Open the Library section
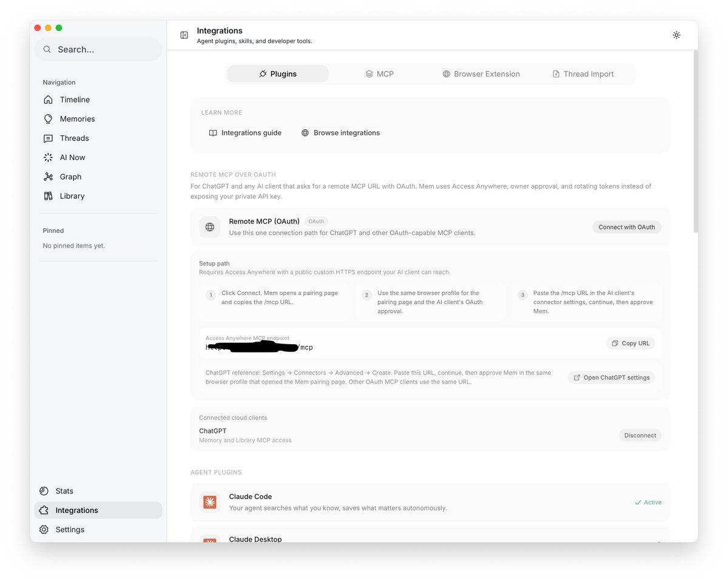Viewport: 728px width, 582px height. click(98, 196)
